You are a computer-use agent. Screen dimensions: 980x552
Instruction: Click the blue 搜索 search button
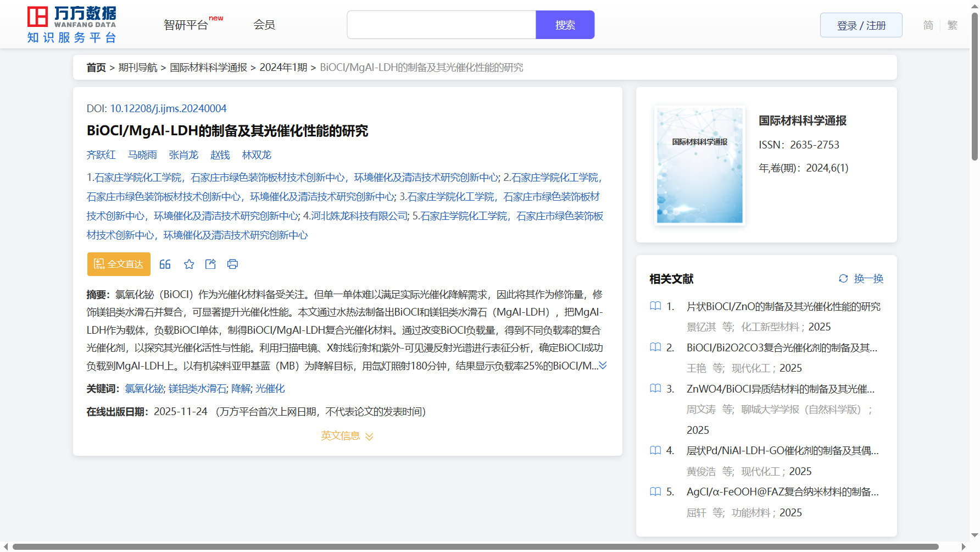(x=565, y=25)
